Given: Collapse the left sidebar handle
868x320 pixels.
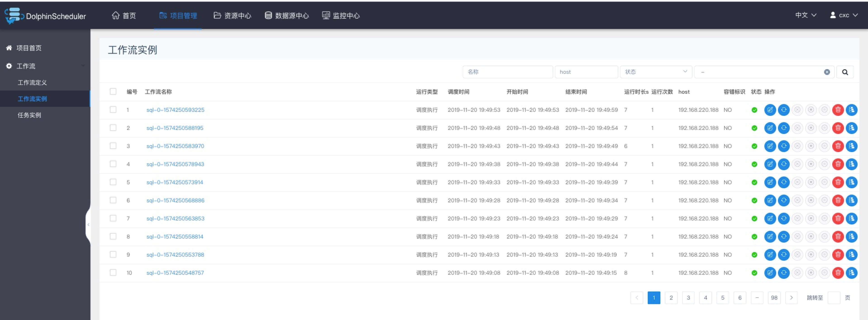Looking at the screenshot, I should pos(88,224).
